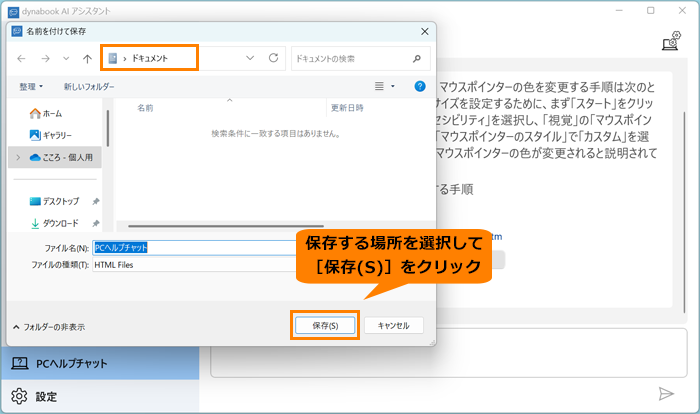Screen dimensions: 700x414
Task: Select こころ - 個人用 OneDrive item
Action: point(61,158)
